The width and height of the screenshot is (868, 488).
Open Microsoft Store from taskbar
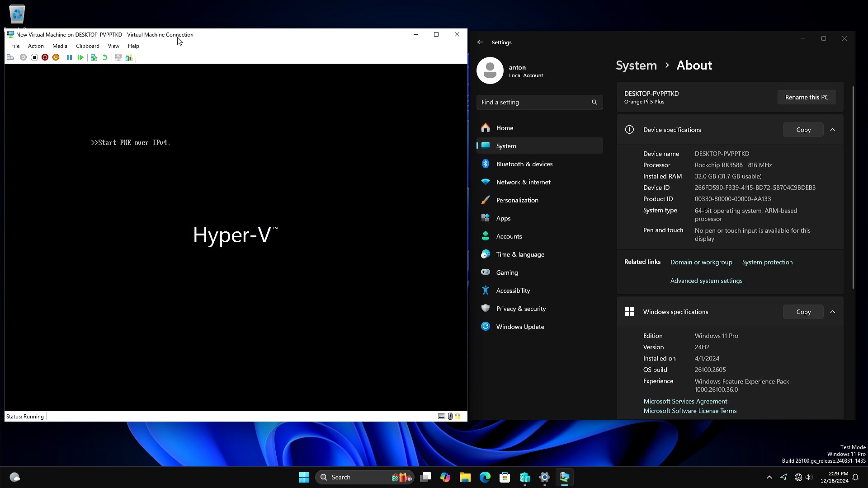pos(505,477)
